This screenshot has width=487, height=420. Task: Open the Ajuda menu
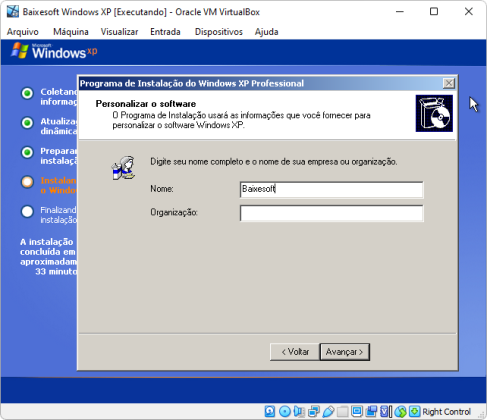266,32
